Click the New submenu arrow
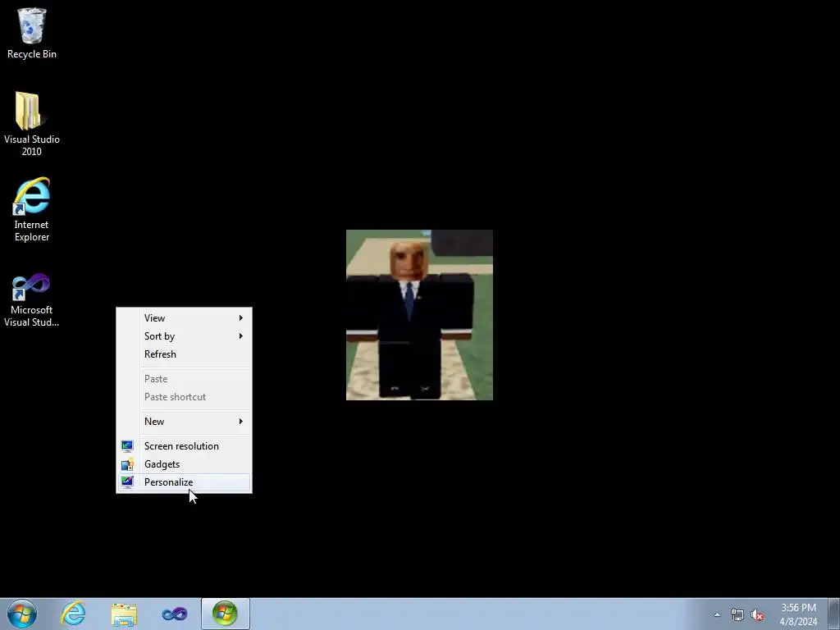The height and width of the screenshot is (630, 840). pyautogui.click(x=241, y=422)
